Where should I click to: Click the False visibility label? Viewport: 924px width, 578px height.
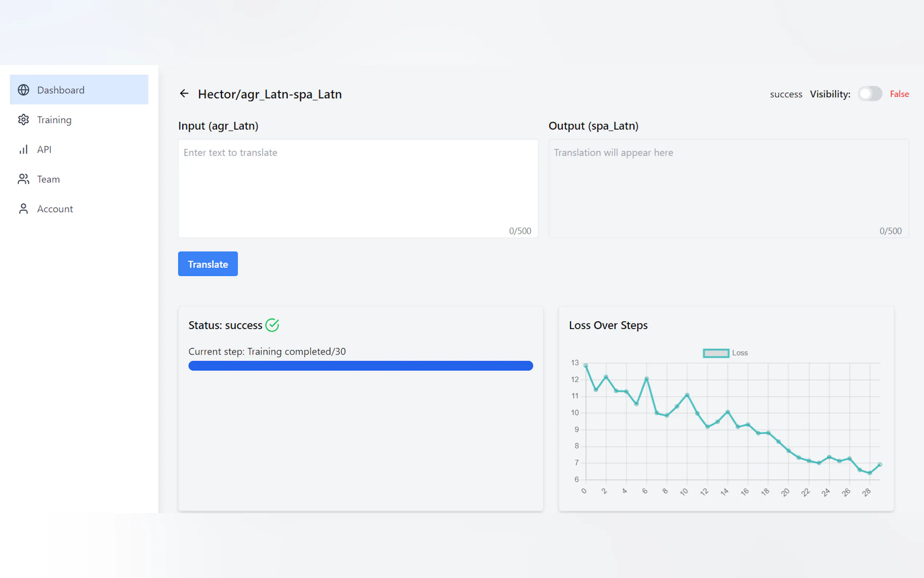tap(899, 94)
